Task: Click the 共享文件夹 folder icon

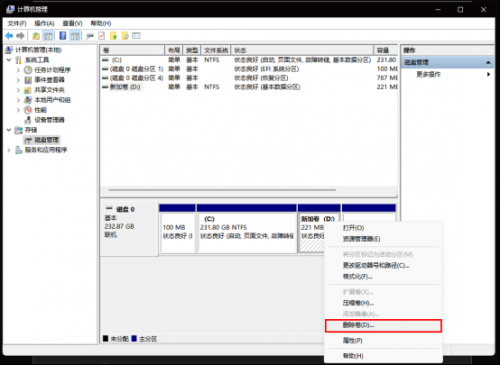Action: [x=28, y=90]
